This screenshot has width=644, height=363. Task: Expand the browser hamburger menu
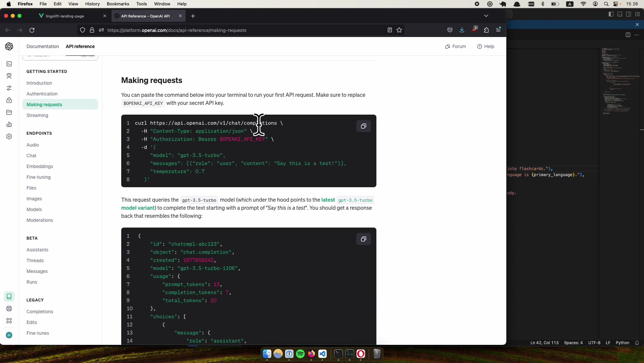pos(499,30)
